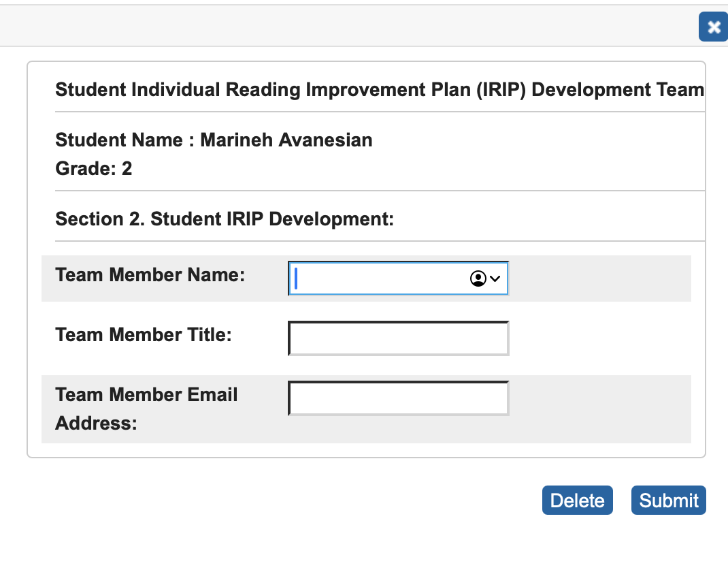
Task: Click the word "Address:" in the email label
Action: pyautogui.click(x=96, y=424)
